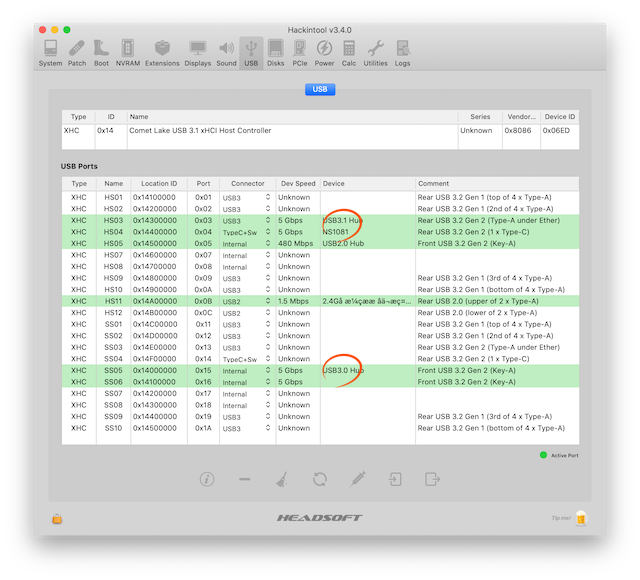
Task: Select the USB toolbar icon
Action: pos(251,53)
